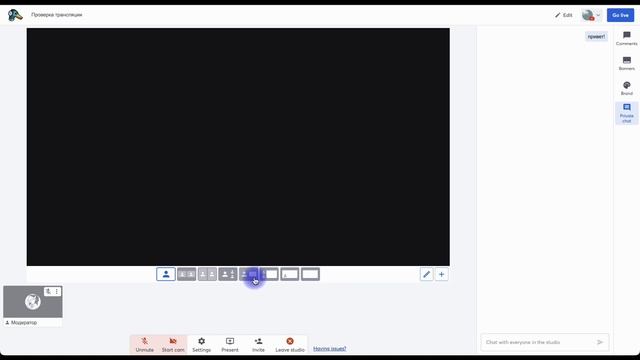Open the Banners panel
Image resolution: width=640 pixels, height=360 pixels.
pos(627,63)
